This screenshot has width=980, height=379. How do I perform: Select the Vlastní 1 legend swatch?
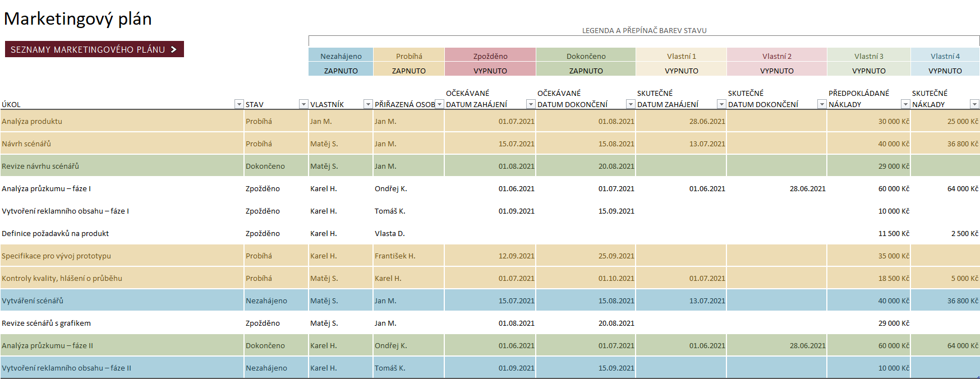point(682,56)
